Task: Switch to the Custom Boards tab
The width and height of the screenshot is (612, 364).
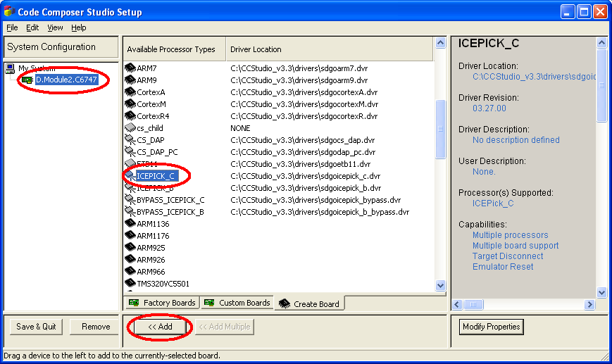Action: [237, 303]
